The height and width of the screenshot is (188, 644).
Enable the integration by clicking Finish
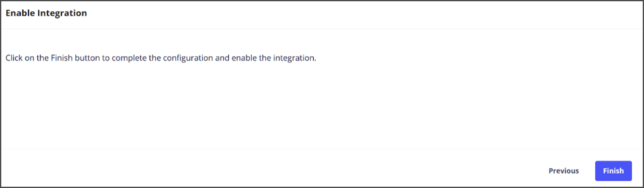pyautogui.click(x=613, y=171)
